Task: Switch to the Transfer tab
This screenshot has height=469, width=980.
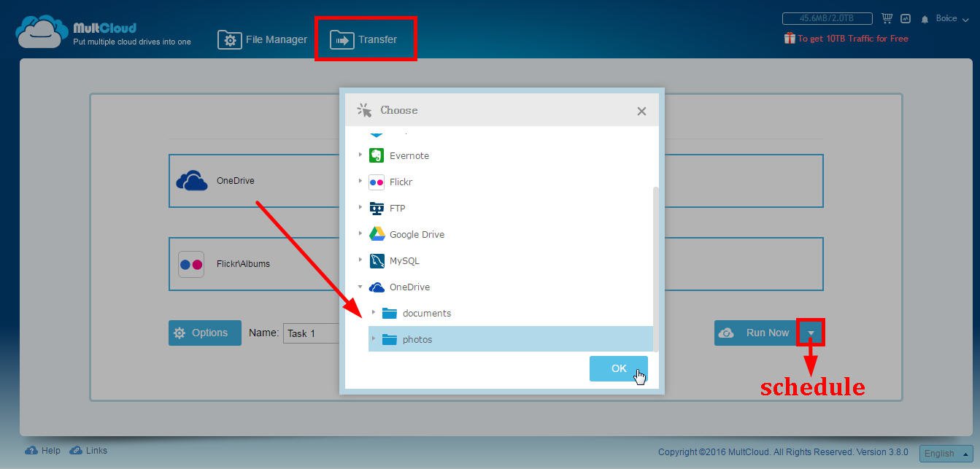Action: pyautogui.click(x=363, y=39)
